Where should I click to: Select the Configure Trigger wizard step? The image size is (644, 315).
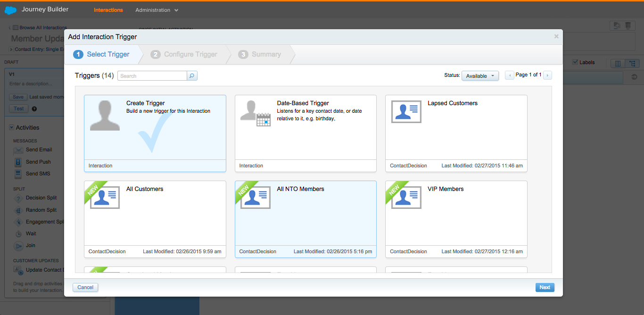point(184,54)
